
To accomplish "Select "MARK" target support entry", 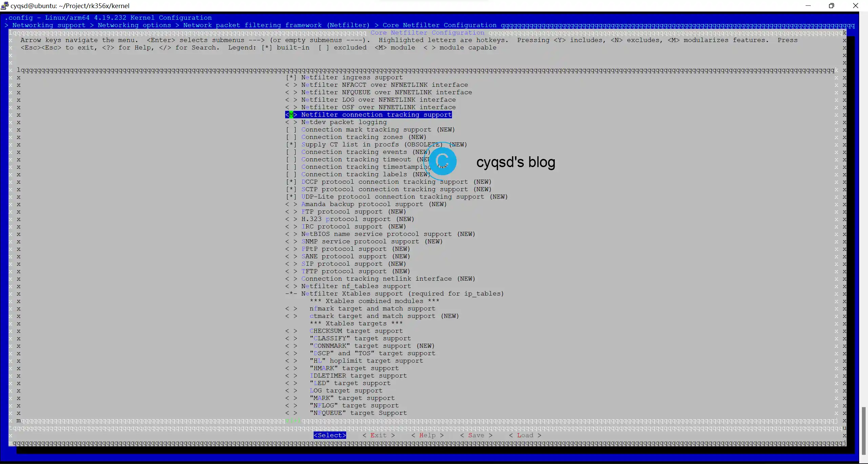I will (x=340, y=398).
